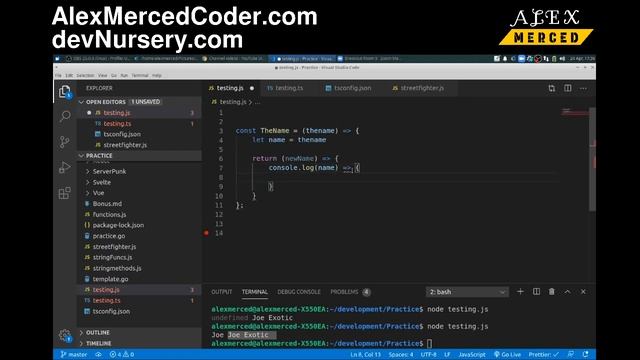Screen dimensions: 640x360
Task: Open the Help menu
Action: (157, 76)
